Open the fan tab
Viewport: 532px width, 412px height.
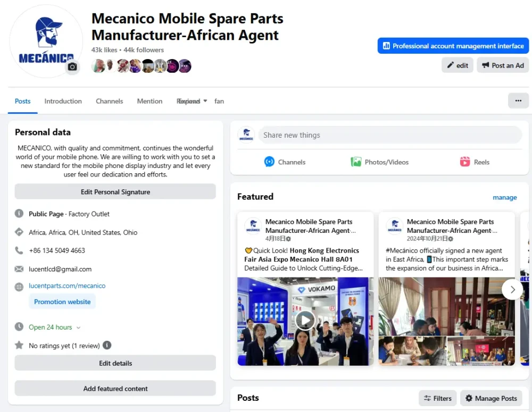[x=219, y=101]
